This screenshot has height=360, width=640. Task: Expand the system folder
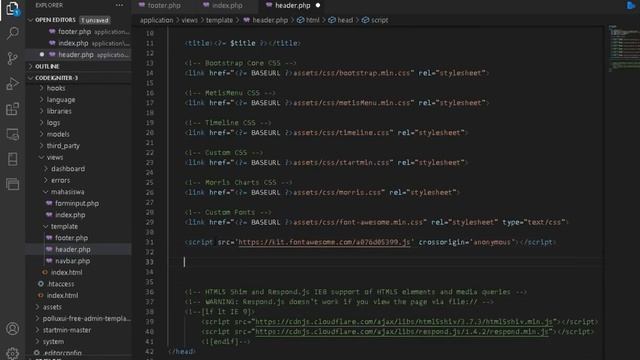click(53, 341)
